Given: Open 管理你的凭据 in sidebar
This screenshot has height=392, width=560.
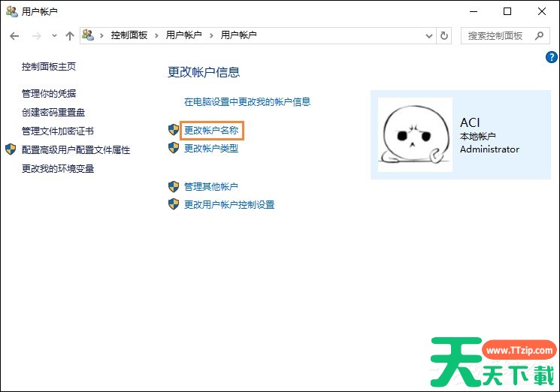Looking at the screenshot, I should 49,93.
